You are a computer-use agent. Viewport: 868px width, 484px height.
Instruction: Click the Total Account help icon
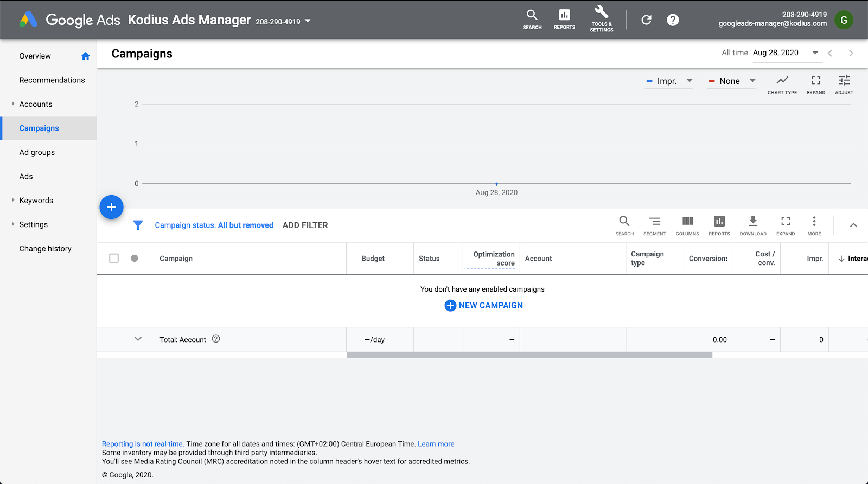216,339
